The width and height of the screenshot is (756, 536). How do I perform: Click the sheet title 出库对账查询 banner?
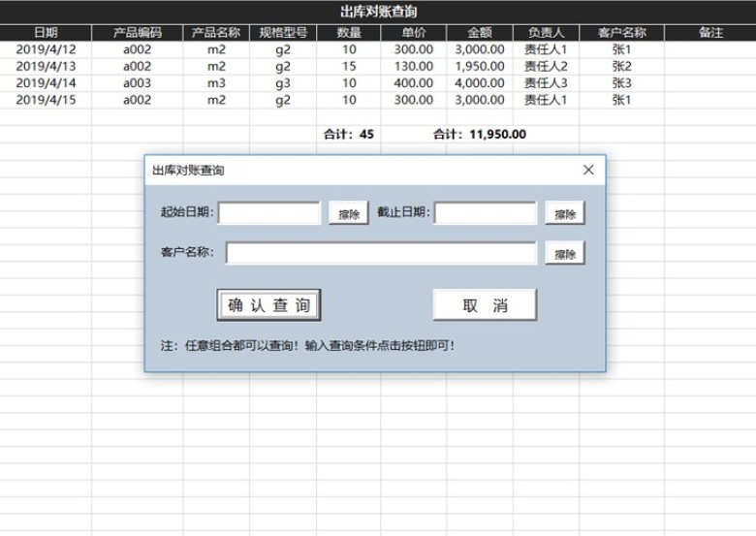tap(378, 12)
